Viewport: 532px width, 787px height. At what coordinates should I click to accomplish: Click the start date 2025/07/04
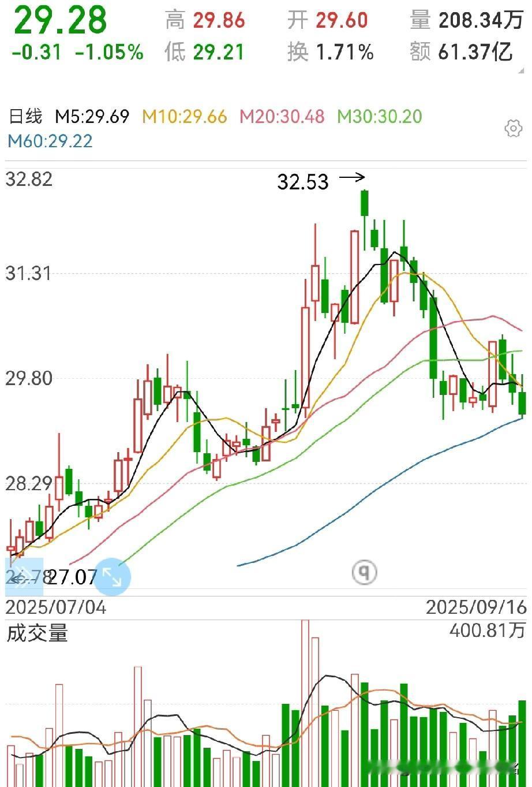[56, 607]
